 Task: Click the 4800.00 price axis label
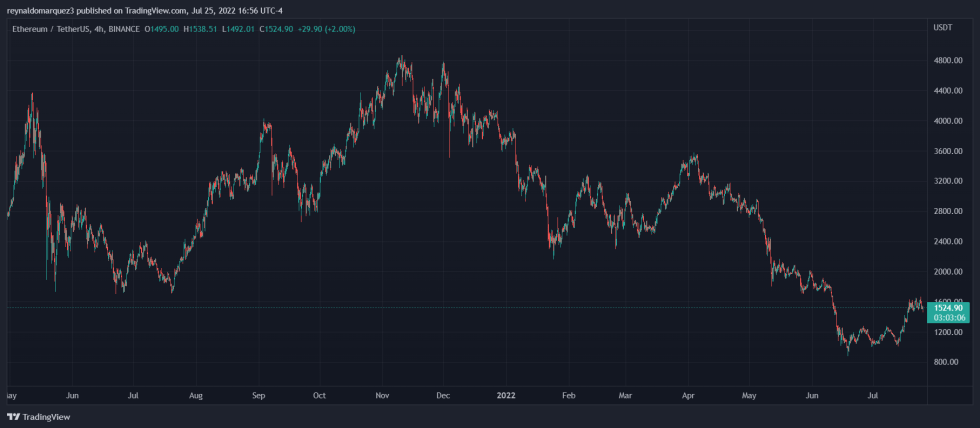pyautogui.click(x=947, y=61)
